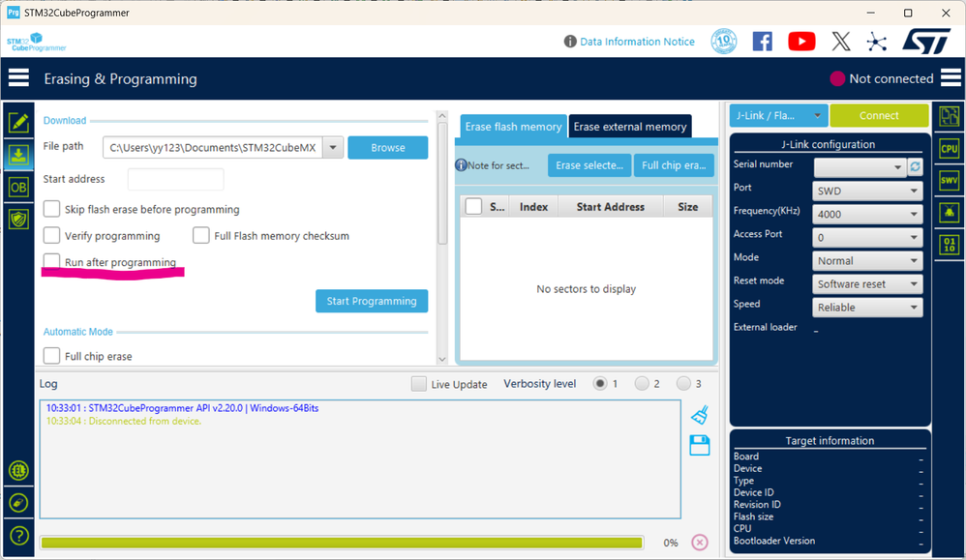Cancel operation with red X icon

point(699,543)
